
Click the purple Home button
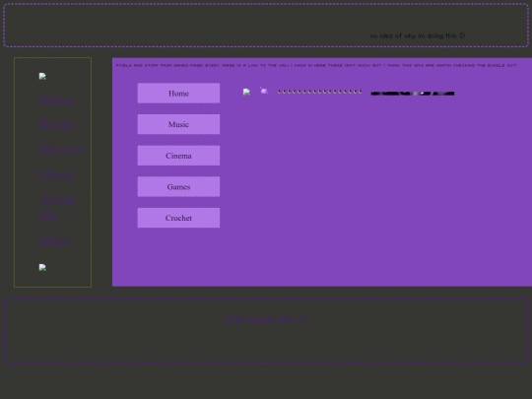(178, 94)
